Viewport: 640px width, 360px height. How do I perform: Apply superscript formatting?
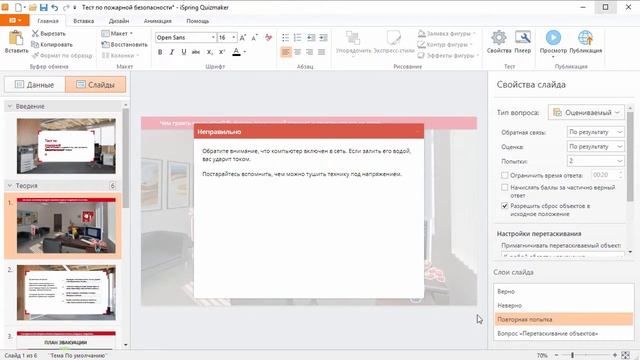pos(222,52)
